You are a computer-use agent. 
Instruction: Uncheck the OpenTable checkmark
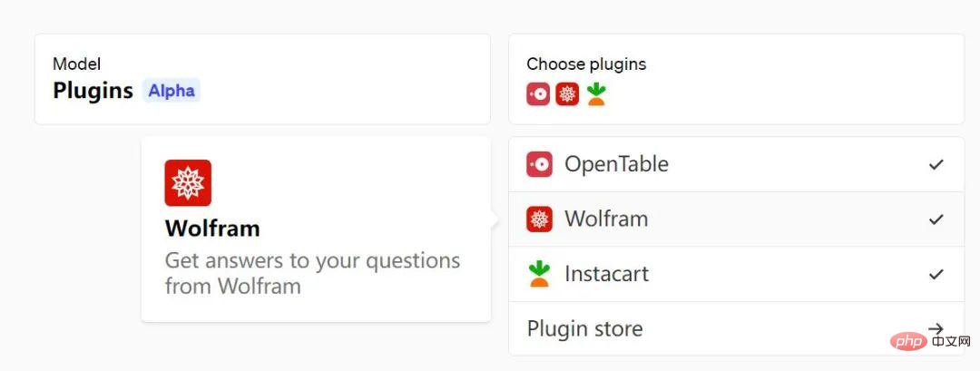[x=936, y=164]
